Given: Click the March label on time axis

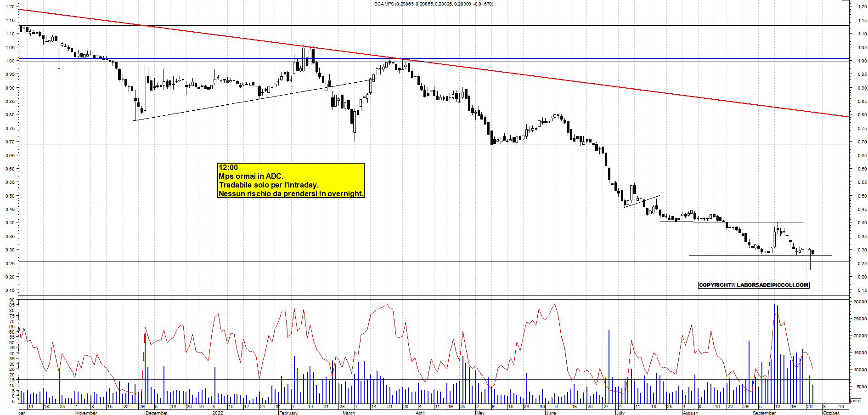Looking at the screenshot, I should pyautogui.click(x=349, y=413).
